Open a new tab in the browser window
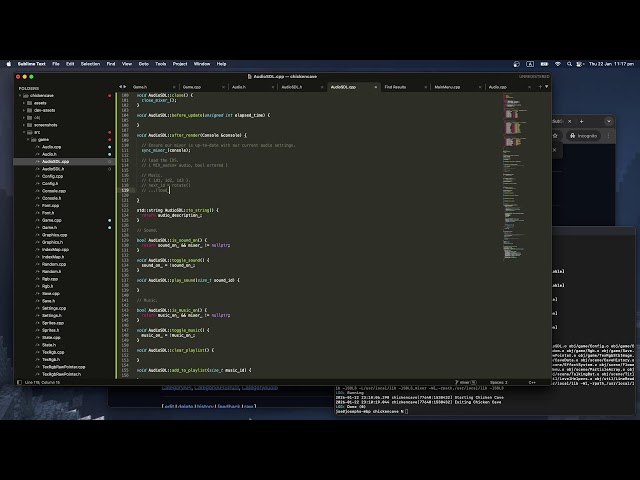Image resolution: width=640 pixels, height=480 pixels. [x=582, y=121]
